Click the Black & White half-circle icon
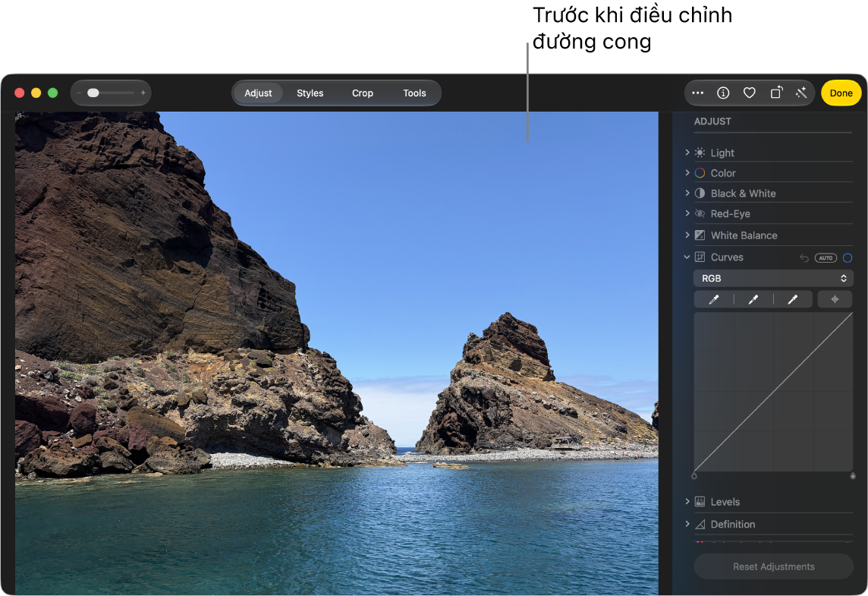The height and width of the screenshot is (596, 868). tap(700, 194)
